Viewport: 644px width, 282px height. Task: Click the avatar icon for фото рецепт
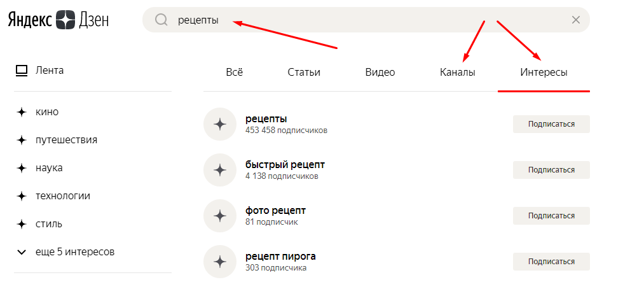click(220, 216)
